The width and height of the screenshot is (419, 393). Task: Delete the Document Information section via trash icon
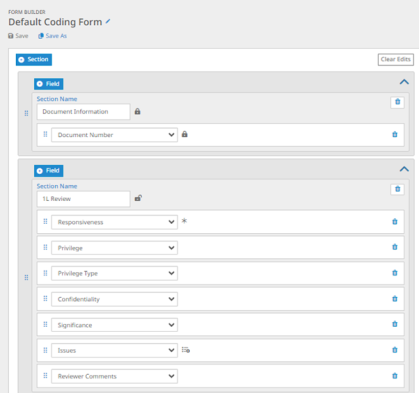click(x=397, y=102)
